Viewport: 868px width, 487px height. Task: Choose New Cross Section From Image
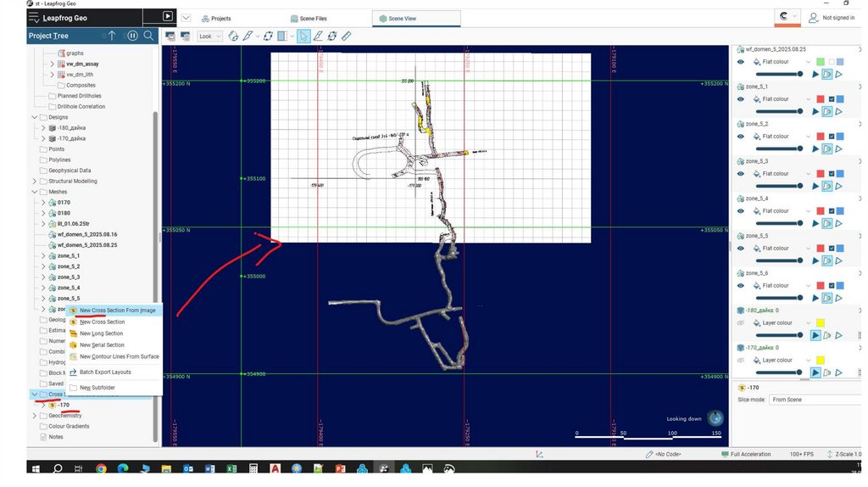click(117, 311)
